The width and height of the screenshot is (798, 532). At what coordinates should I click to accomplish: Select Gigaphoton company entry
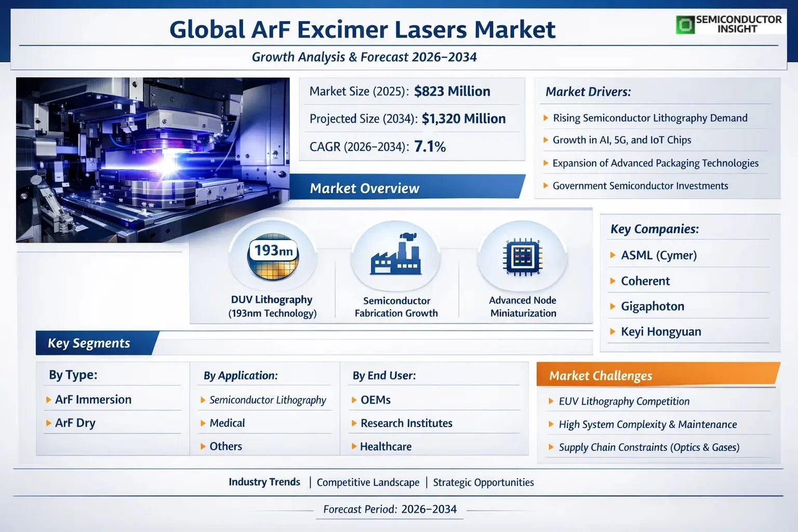click(653, 307)
